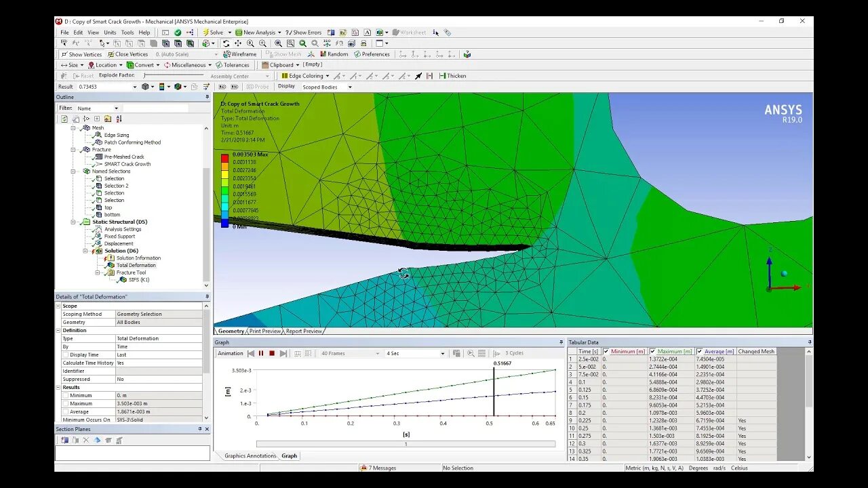The height and width of the screenshot is (488, 868).
Task: Open the File menu
Action: (x=64, y=33)
